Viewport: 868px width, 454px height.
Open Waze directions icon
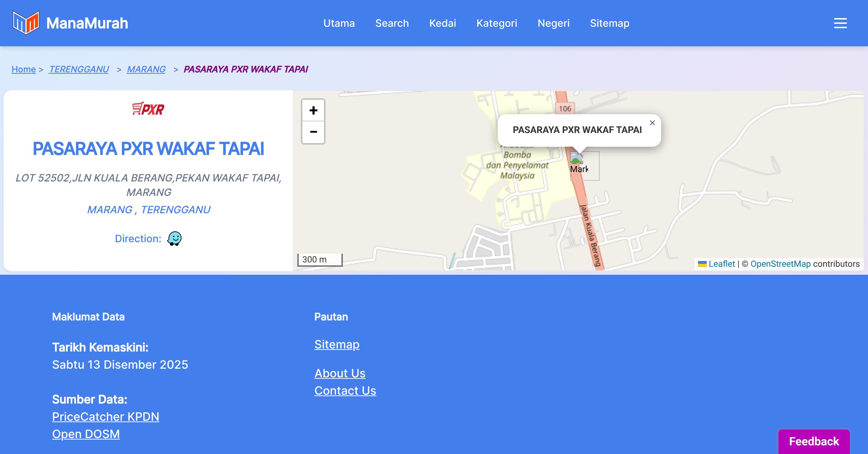[174, 239]
